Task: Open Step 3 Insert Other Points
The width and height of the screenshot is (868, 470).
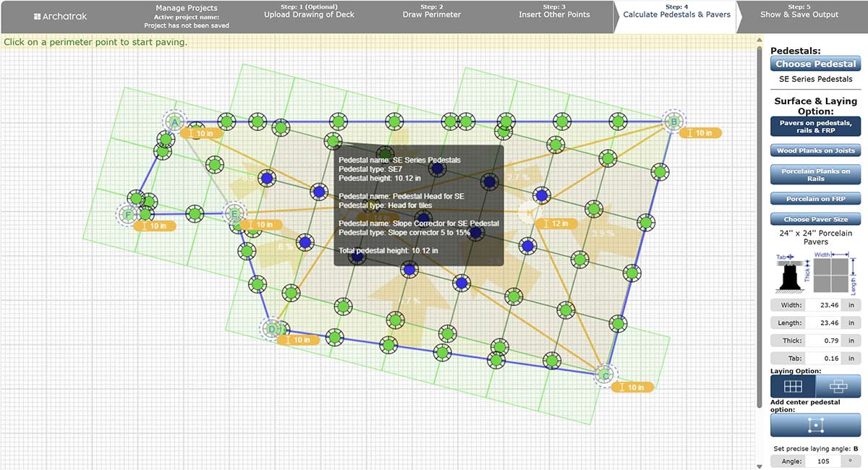Action: (554, 14)
